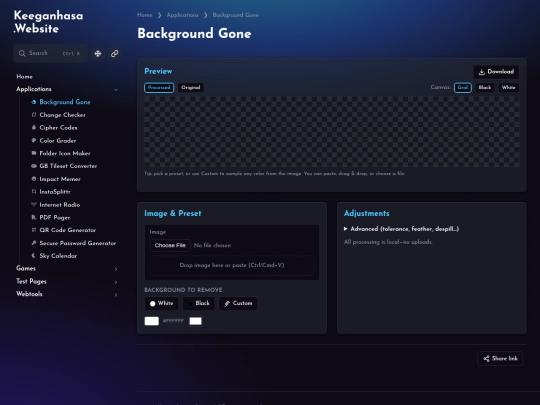The height and width of the screenshot is (405, 540).
Task: Click the move/arrows icon next to search
Action: 98,53
